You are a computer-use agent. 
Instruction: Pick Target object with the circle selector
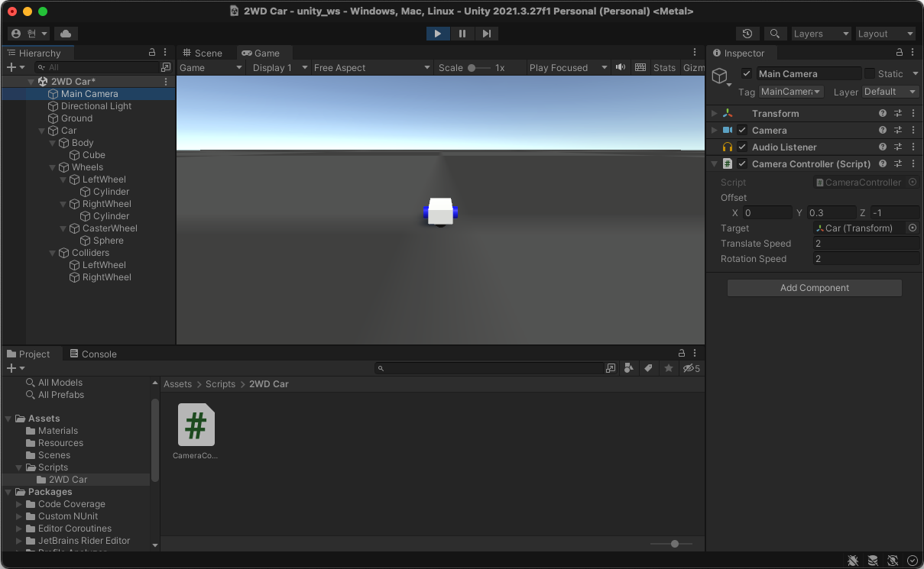pyautogui.click(x=912, y=228)
